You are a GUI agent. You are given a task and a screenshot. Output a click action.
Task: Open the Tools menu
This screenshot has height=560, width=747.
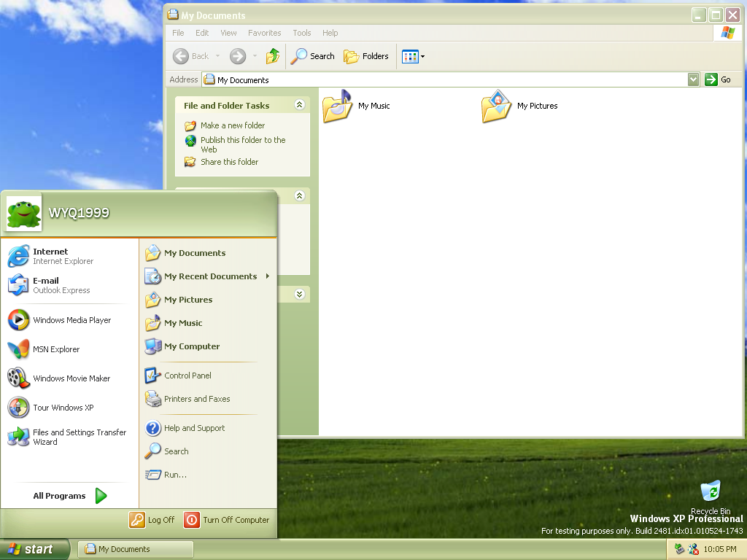point(301,33)
